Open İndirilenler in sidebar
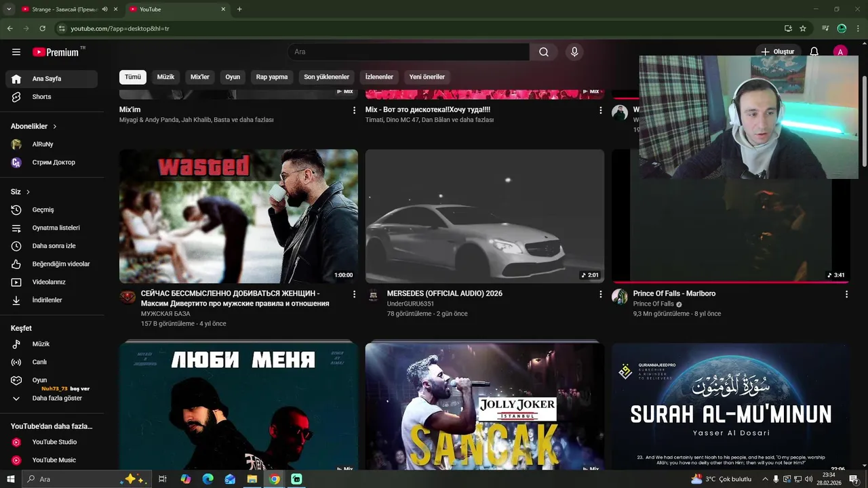868x488 pixels. 52,300
